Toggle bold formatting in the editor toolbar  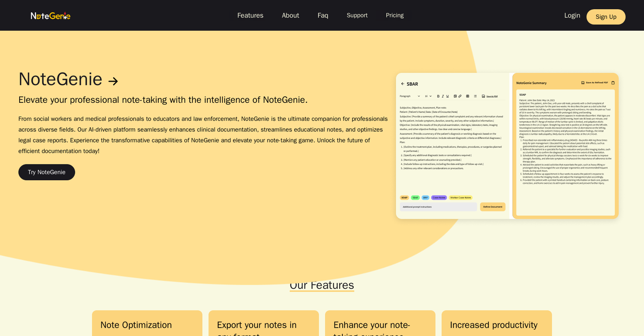click(x=438, y=96)
